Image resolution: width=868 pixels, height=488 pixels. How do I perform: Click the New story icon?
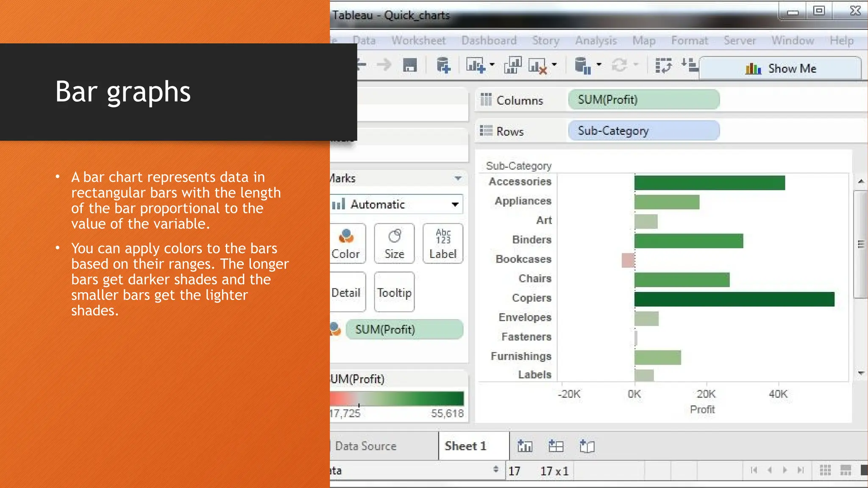[x=587, y=446]
